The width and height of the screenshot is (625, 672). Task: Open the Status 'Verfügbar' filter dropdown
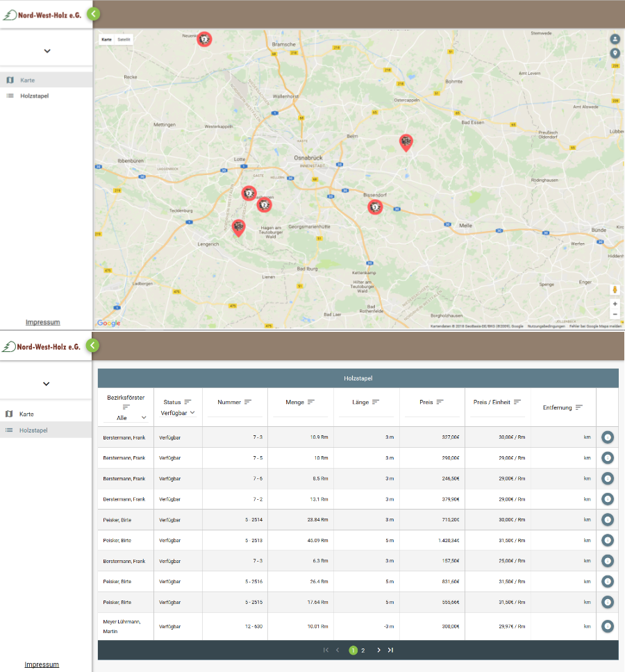pos(178,413)
